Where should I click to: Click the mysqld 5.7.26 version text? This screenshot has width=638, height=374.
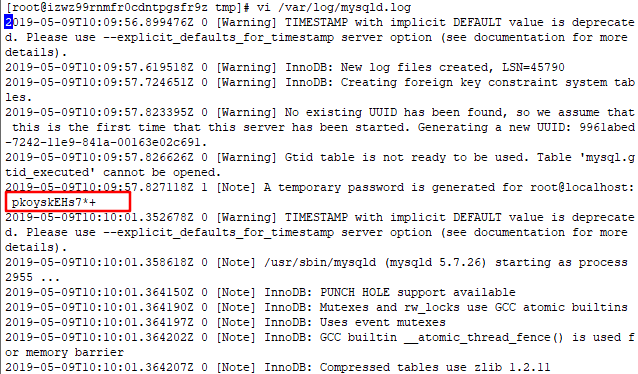[x=435, y=262]
